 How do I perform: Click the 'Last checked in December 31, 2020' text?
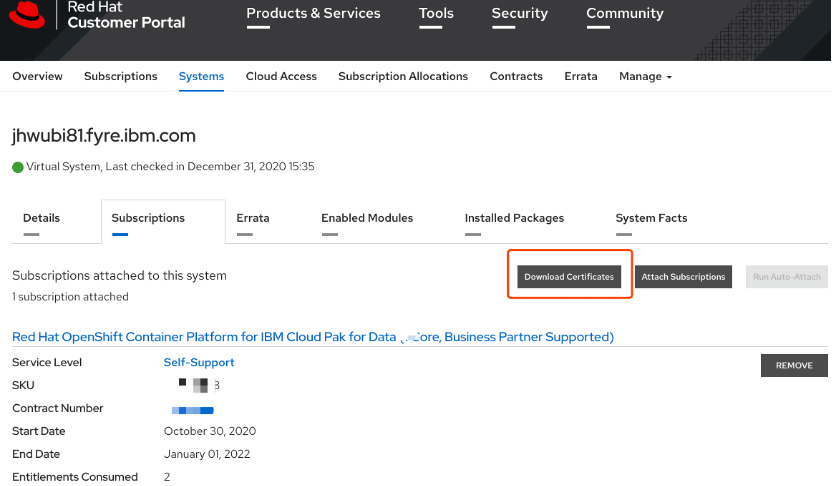pyautogui.click(x=210, y=167)
